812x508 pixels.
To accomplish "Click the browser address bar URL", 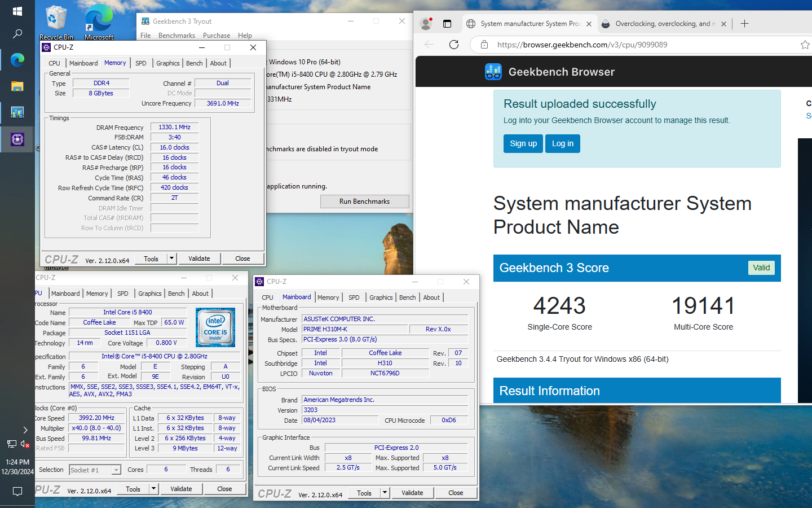I will 582,45.
